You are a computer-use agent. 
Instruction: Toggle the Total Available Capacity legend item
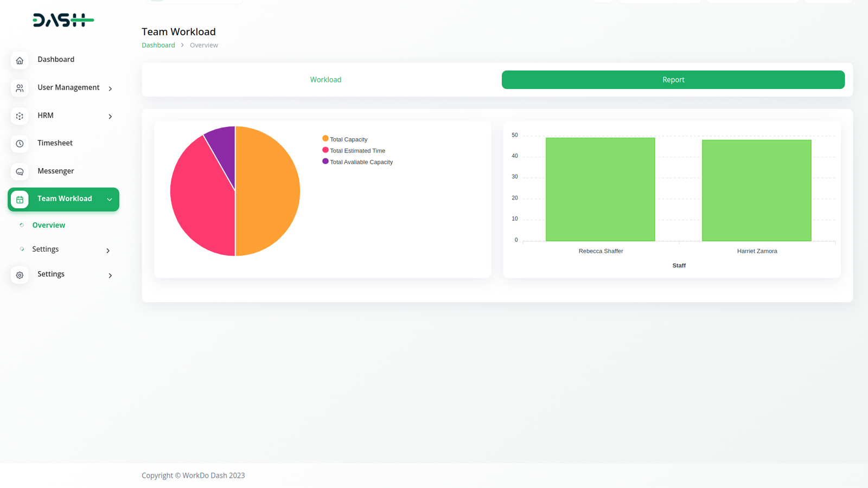[x=361, y=162]
